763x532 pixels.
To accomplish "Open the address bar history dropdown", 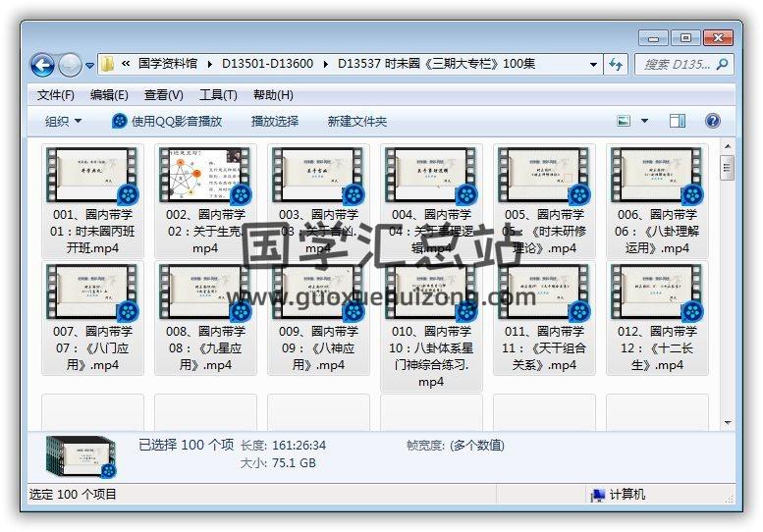I will tap(593, 64).
